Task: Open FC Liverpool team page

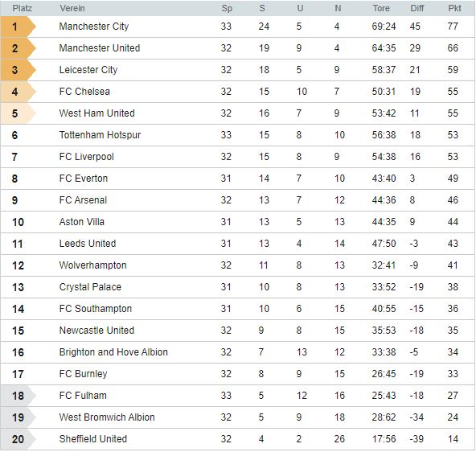Action: coord(87,157)
